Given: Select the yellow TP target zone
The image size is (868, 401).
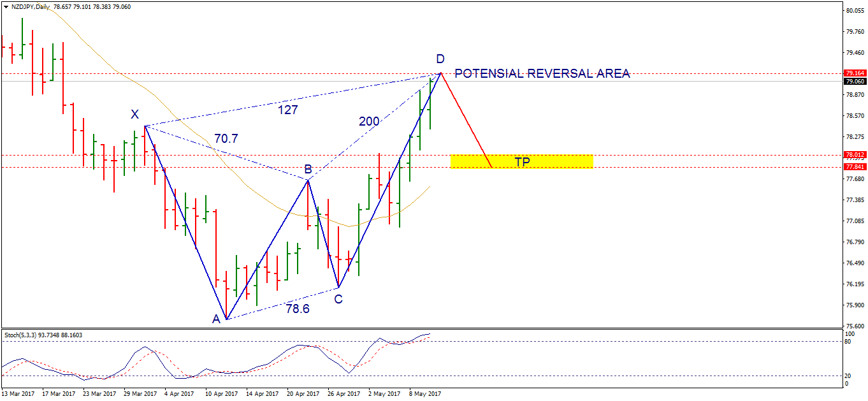Looking at the screenshot, I should click(521, 162).
